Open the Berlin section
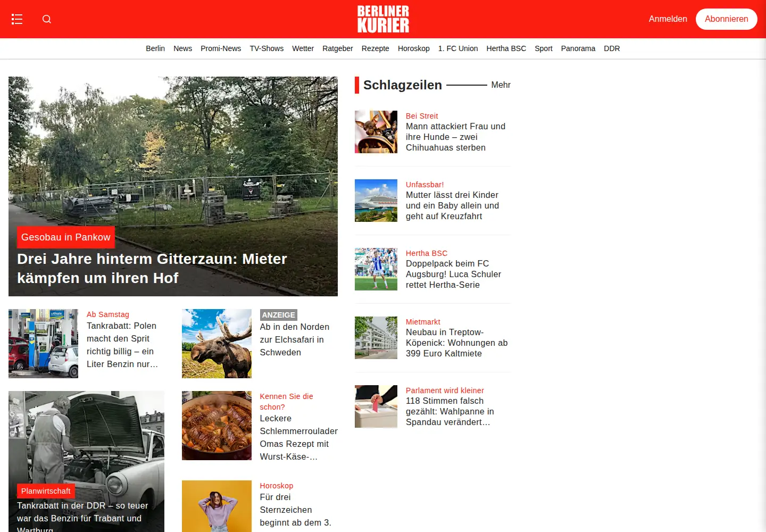Image resolution: width=766 pixels, height=532 pixels. pyautogui.click(x=155, y=48)
